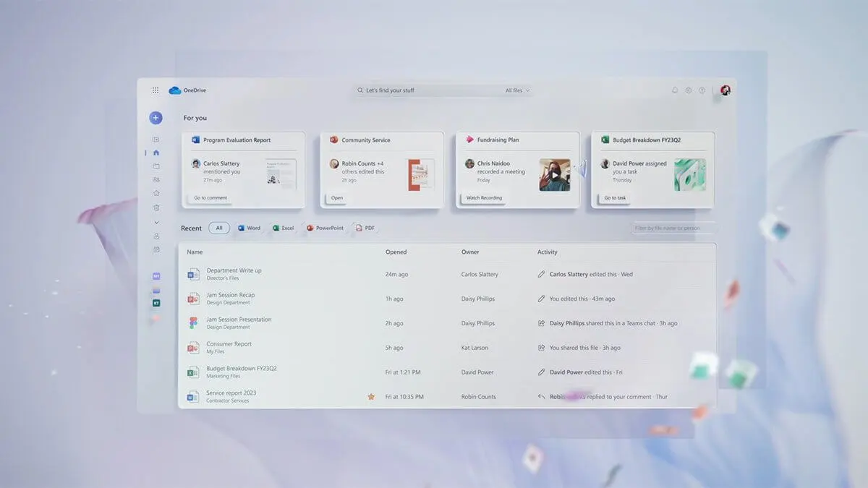Viewport: 868px width, 488px height.
Task: Click the blue plus create button
Action: (155, 116)
